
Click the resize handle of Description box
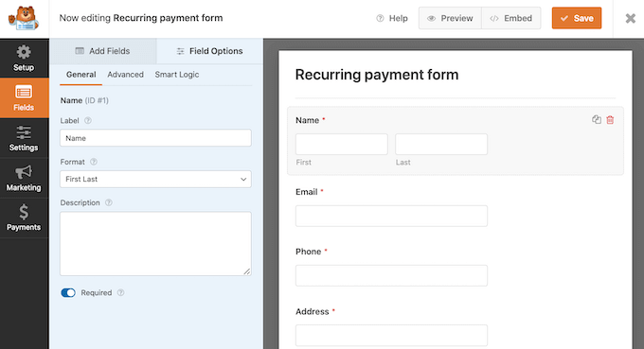point(247,271)
